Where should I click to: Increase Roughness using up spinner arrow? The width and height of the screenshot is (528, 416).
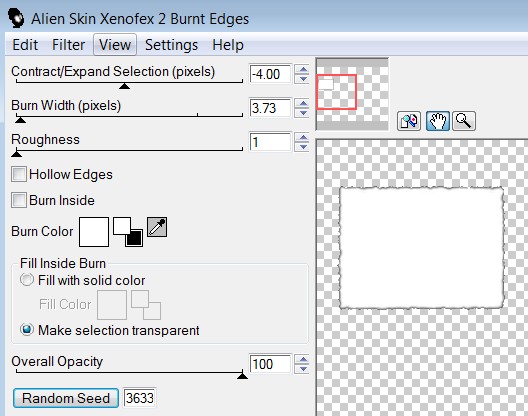click(x=303, y=137)
